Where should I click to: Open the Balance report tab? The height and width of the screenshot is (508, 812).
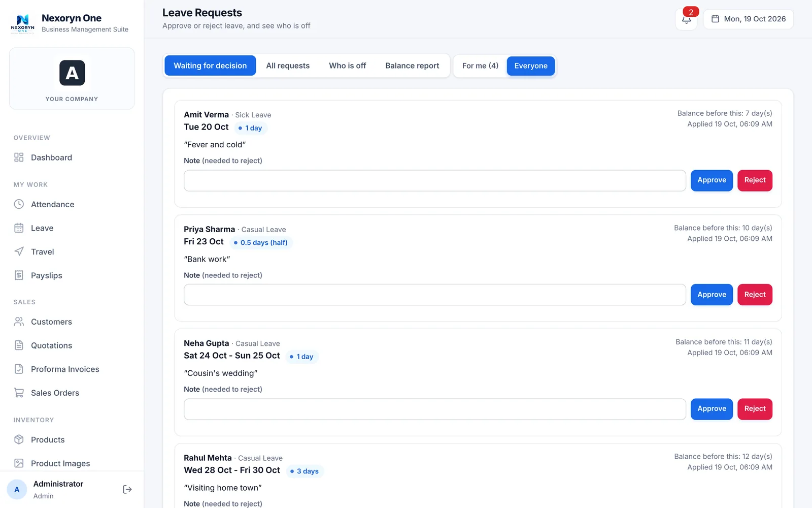click(x=412, y=66)
